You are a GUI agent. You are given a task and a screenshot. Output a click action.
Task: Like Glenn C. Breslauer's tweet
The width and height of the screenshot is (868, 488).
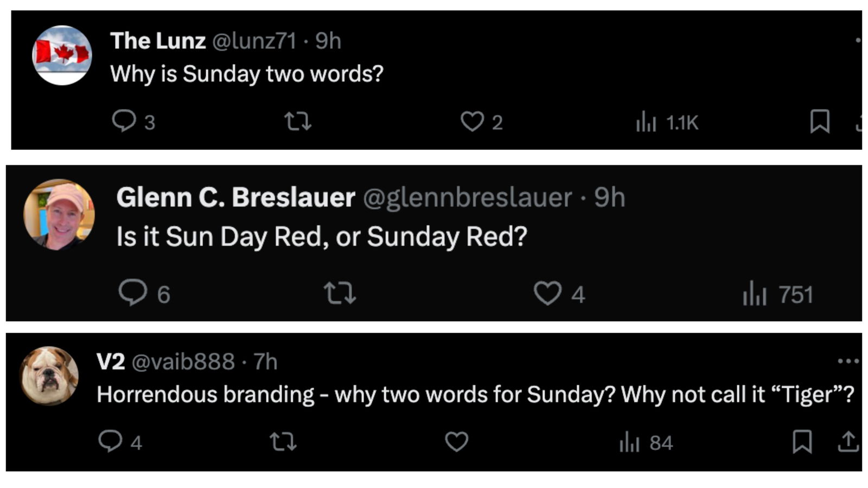(x=547, y=293)
